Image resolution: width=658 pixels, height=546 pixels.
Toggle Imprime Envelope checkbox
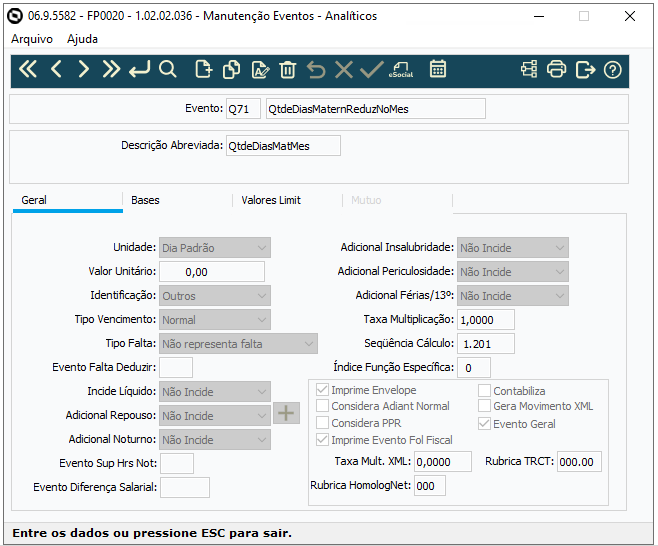[x=322, y=390]
